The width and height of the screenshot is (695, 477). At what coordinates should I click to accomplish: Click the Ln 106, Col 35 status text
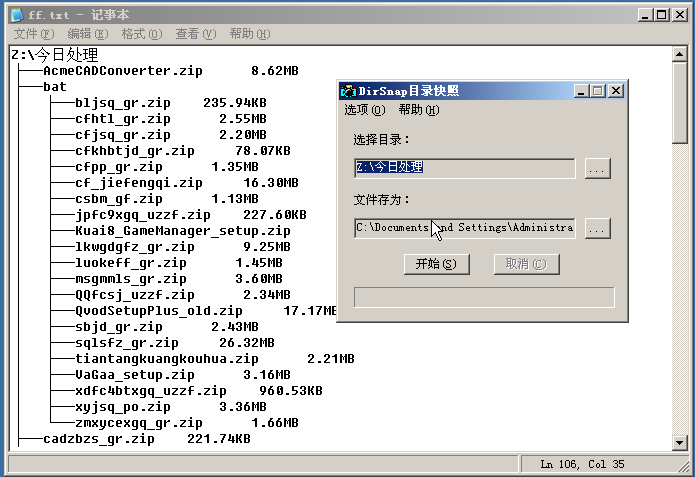pyautogui.click(x=582, y=464)
